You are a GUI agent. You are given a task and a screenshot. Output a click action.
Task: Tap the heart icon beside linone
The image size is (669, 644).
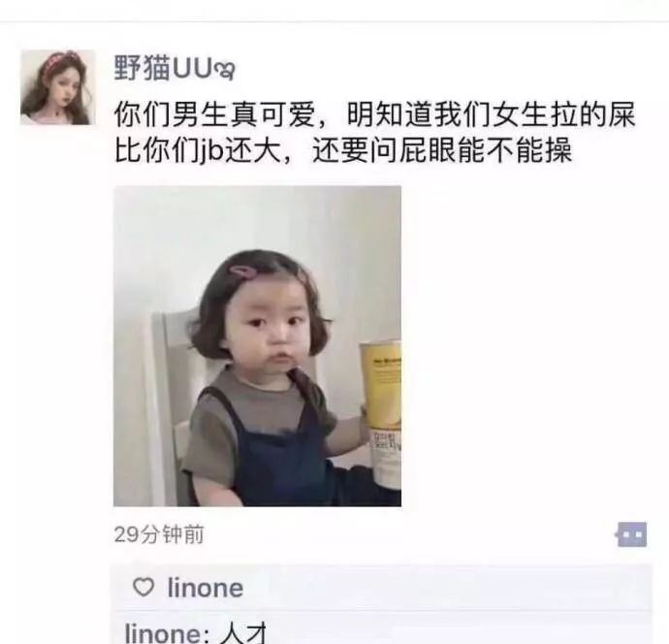coord(143,587)
